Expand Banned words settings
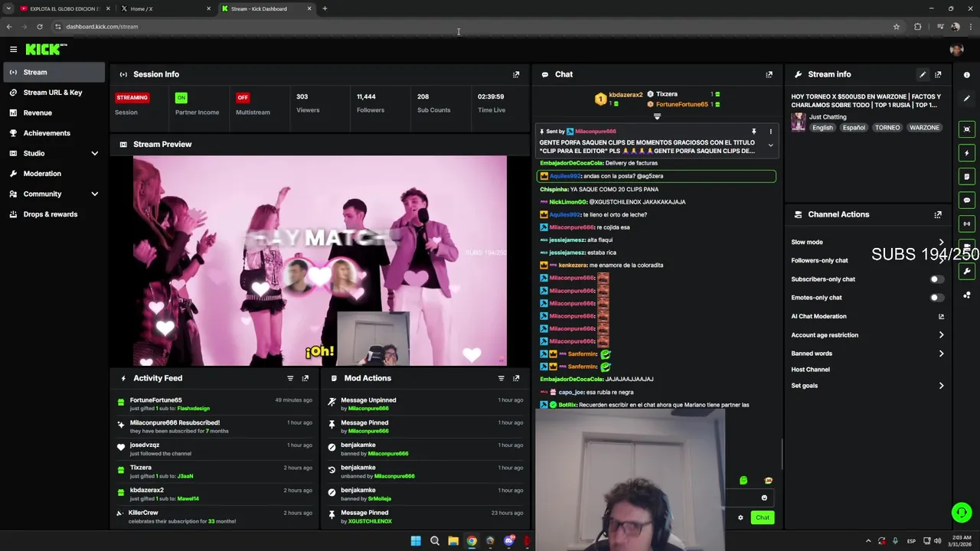 pos(941,354)
